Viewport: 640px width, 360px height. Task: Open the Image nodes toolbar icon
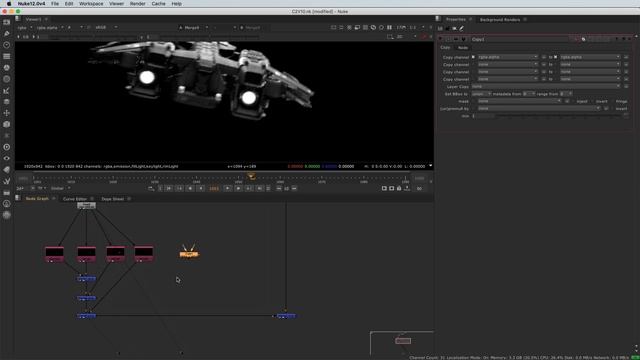(7, 22)
